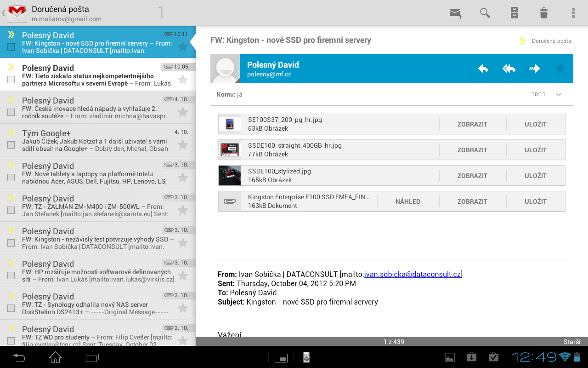The width and height of the screenshot is (588, 368).
Task: Open the overflow menu with three dots
Action: coord(573,13)
